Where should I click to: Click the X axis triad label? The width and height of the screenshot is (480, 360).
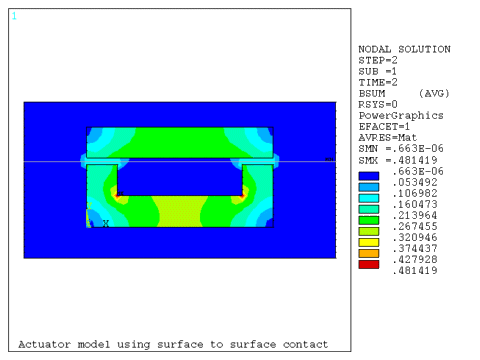pyautogui.click(x=106, y=223)
